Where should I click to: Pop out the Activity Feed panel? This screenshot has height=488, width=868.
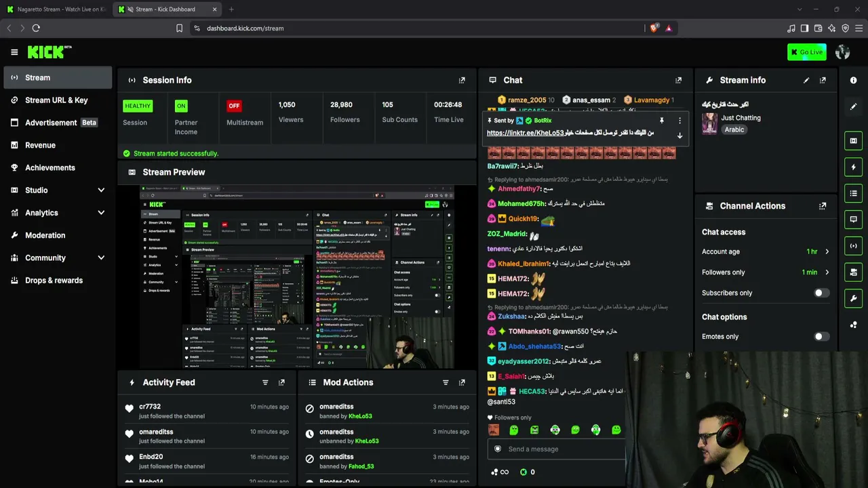pos(281,382)
